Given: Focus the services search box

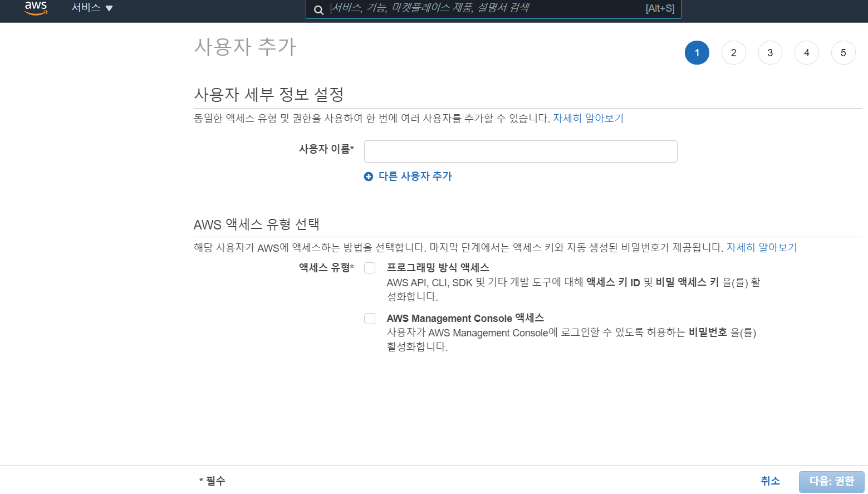Looking at the screenshot, I should point(493,8).
